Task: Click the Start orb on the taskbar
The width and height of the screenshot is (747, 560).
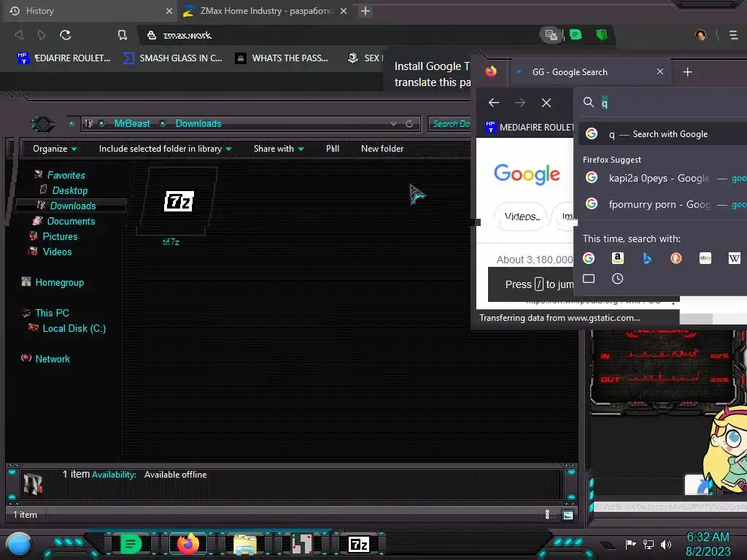Action: (x=19, y=544)
